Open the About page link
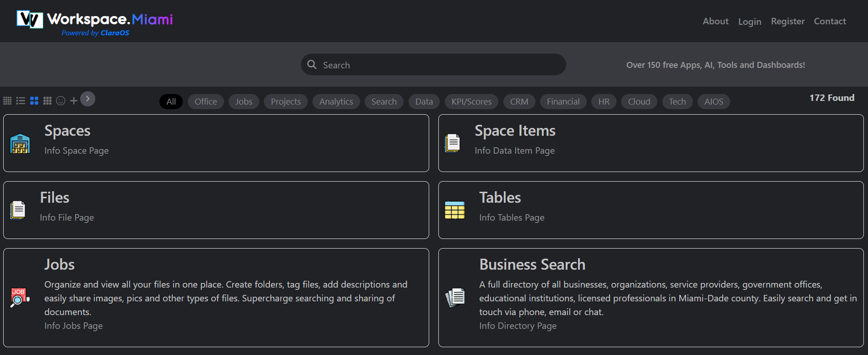The width and height of the screenshot is (868, 355). (715, 21)
